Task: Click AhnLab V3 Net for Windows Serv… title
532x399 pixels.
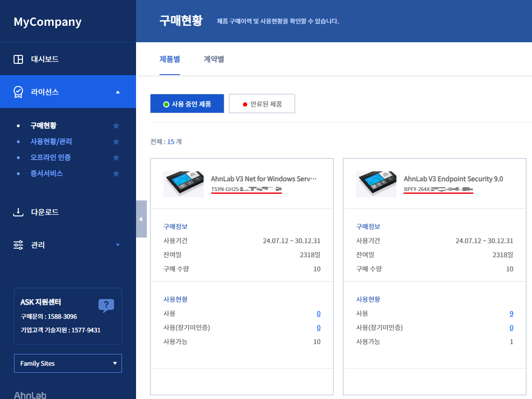Action: [264, 179]
